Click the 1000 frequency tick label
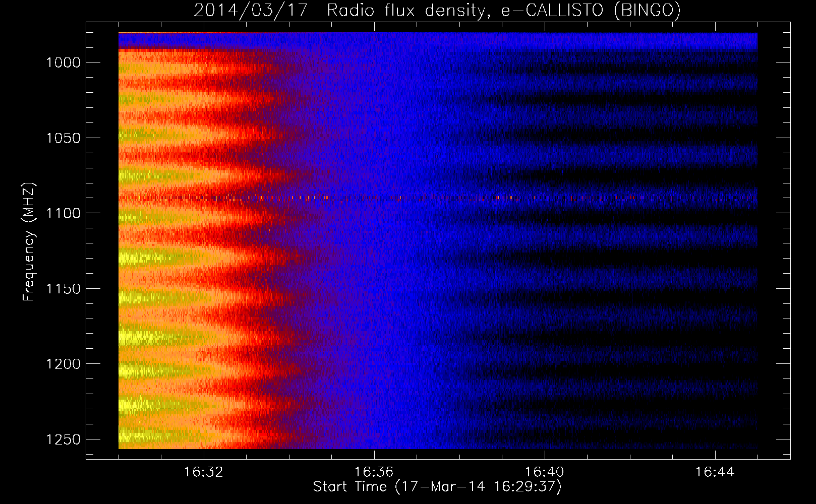 pyautogui.click(x=64, y=62)
